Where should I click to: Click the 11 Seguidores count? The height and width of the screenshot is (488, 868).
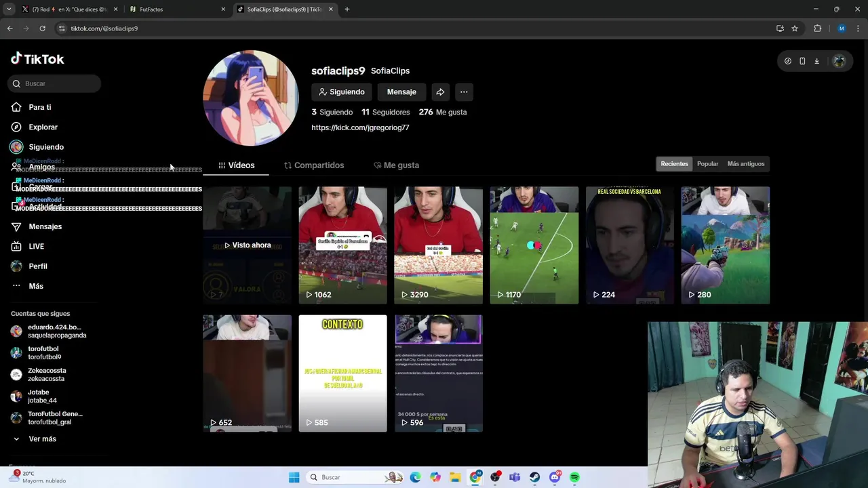[385, 112]
